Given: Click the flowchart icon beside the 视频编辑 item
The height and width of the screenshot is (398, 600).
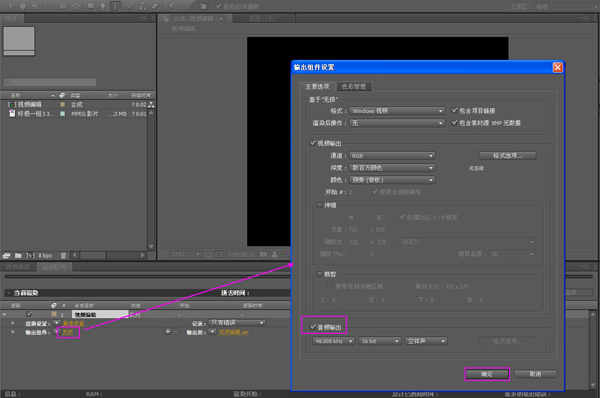Looking at the screenshot, I should point(151,104).
